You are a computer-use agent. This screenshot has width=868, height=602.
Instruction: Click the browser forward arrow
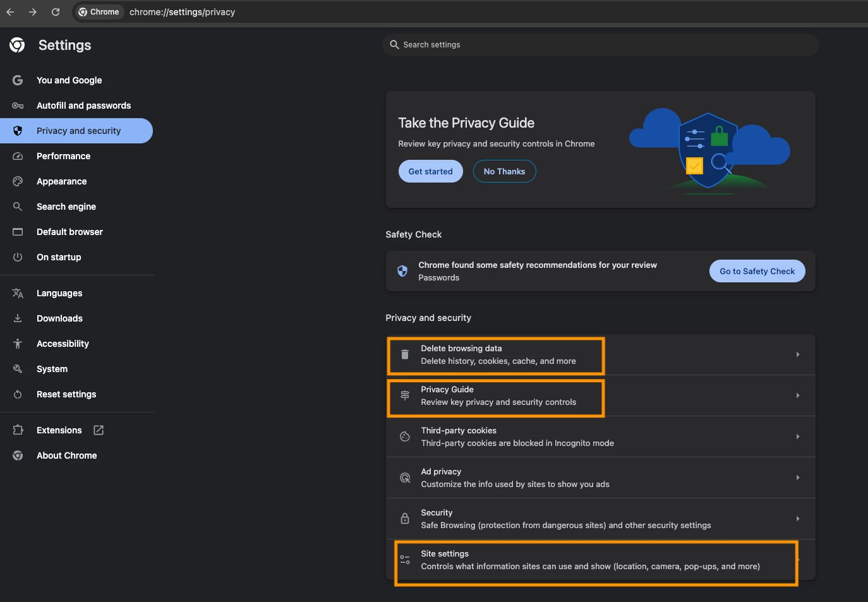click(x=33, y=12)
